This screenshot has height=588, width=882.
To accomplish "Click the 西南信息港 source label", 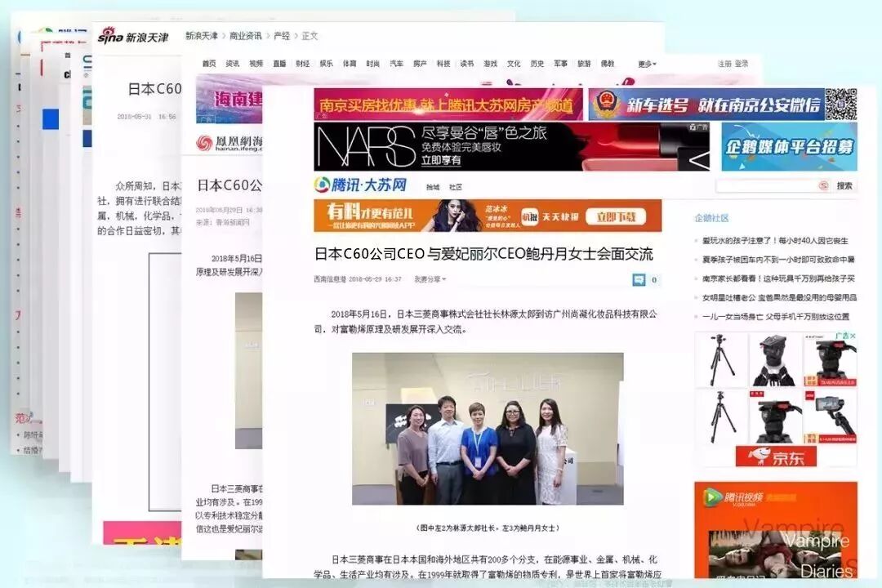I will [330, 279].
